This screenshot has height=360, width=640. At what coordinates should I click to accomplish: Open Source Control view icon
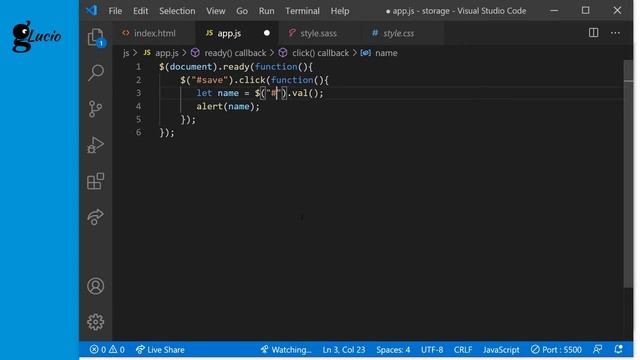96,109
